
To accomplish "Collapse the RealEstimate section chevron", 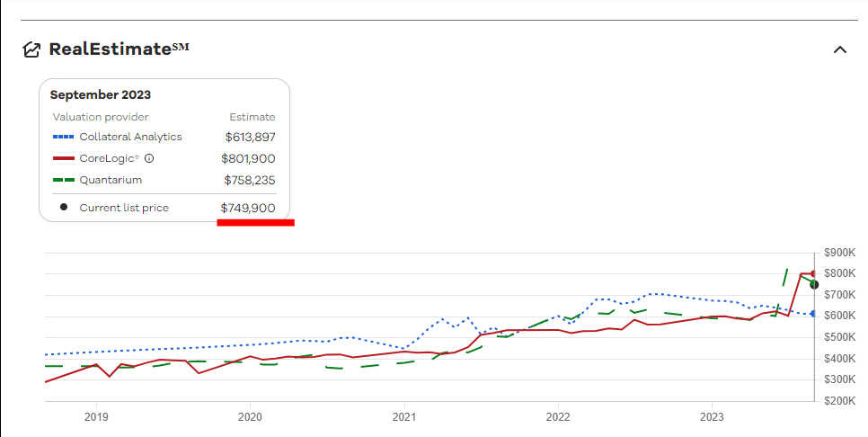I will pyautogui.click(x=840, y=49).
